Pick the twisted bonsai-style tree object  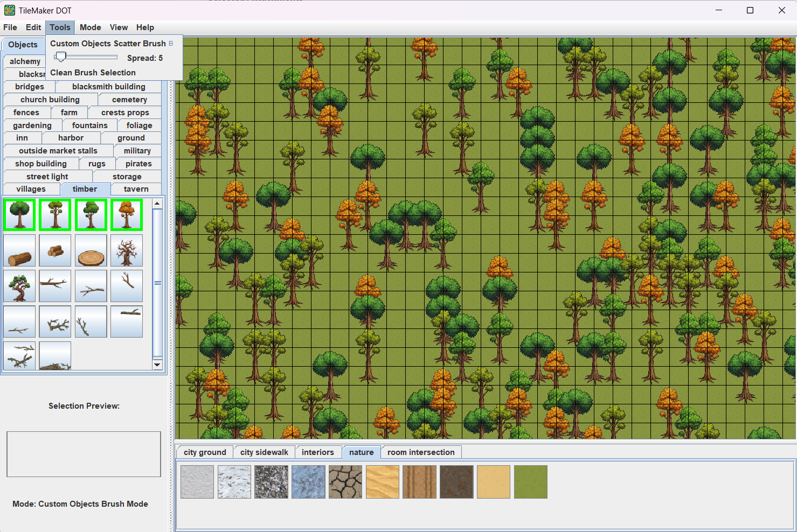(19, 286)
